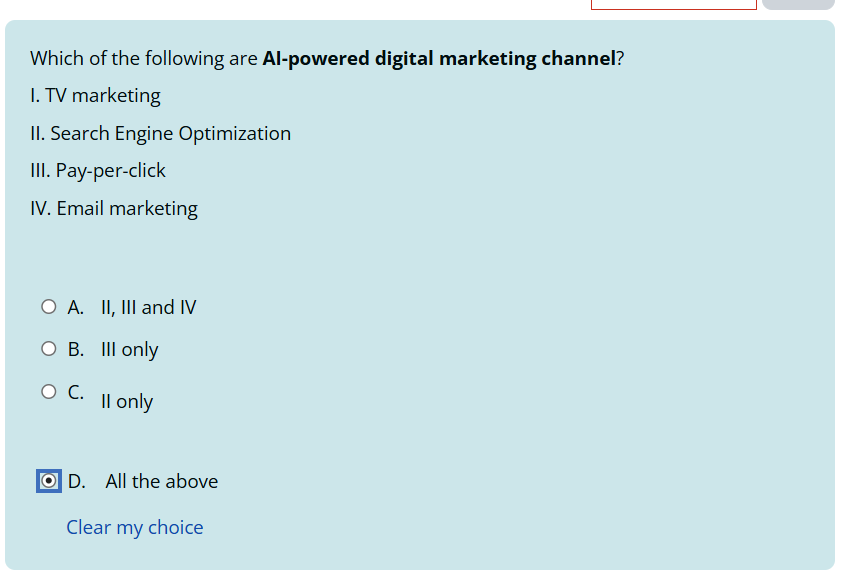
Task: Click the letter "D." option label
Action: [x=77, y=482]
